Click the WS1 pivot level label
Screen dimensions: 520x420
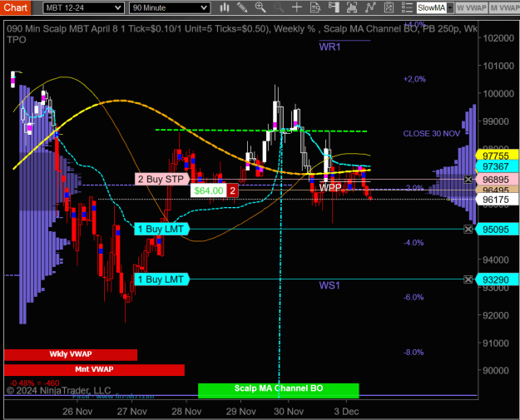(x=329, y=285)
